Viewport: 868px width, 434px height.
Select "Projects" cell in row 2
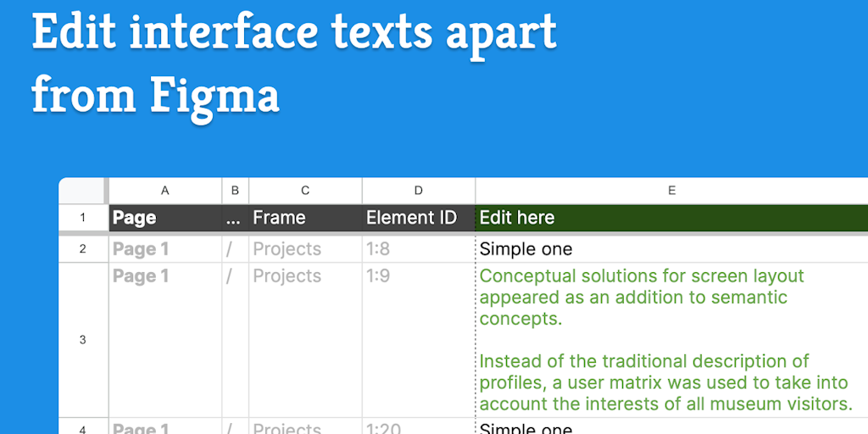click(x=305, y=249)
